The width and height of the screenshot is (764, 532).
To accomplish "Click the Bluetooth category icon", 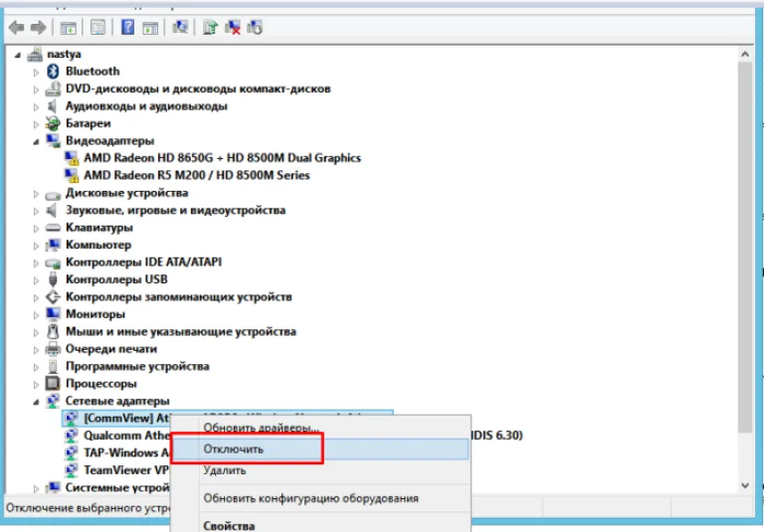I will pyautogui.click(x=53, y=72).
